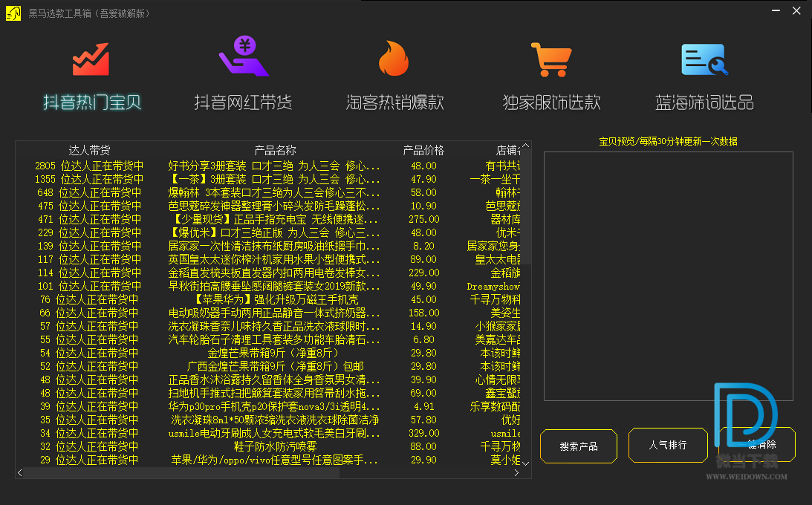Image resolution: width=812 pixels, height=505 pixels.
Task: Select the 电动吸奶器 product row
Action: coord(267,313)
